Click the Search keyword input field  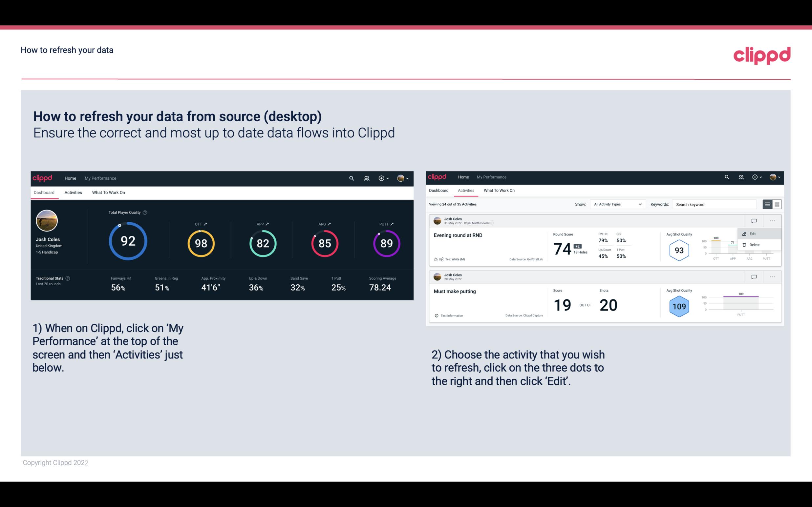click(713, 204)
